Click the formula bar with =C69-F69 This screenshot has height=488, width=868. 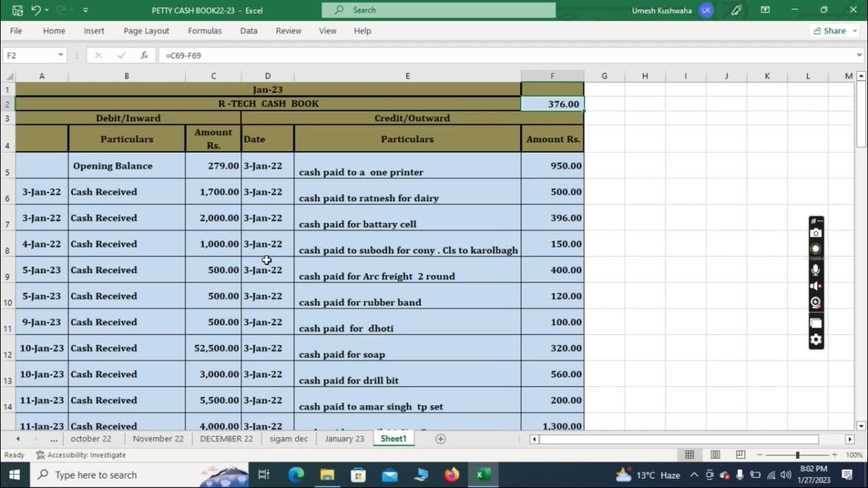(505, 55)
